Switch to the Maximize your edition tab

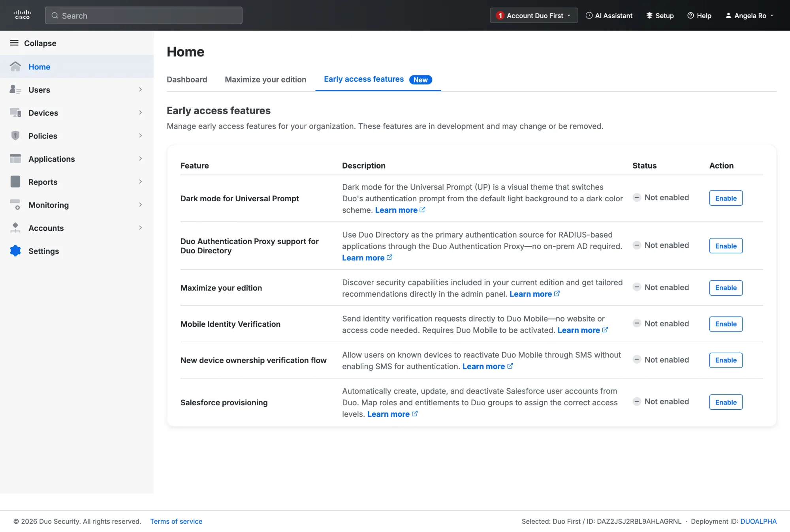(x=265, y=79)
